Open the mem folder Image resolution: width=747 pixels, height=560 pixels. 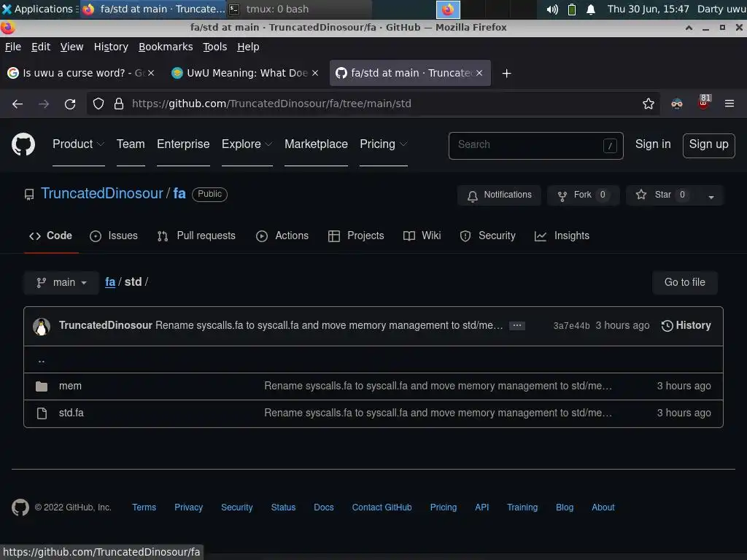pos(70,386)
